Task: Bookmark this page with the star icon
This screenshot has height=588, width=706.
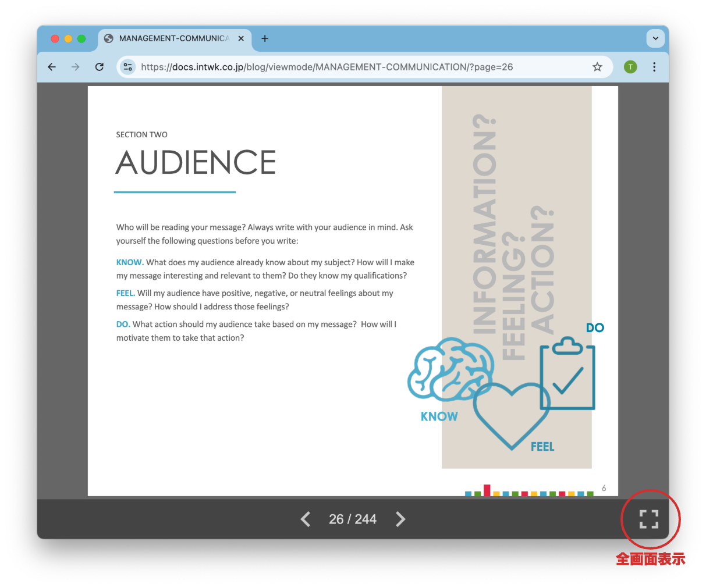Action: (597, 67)
